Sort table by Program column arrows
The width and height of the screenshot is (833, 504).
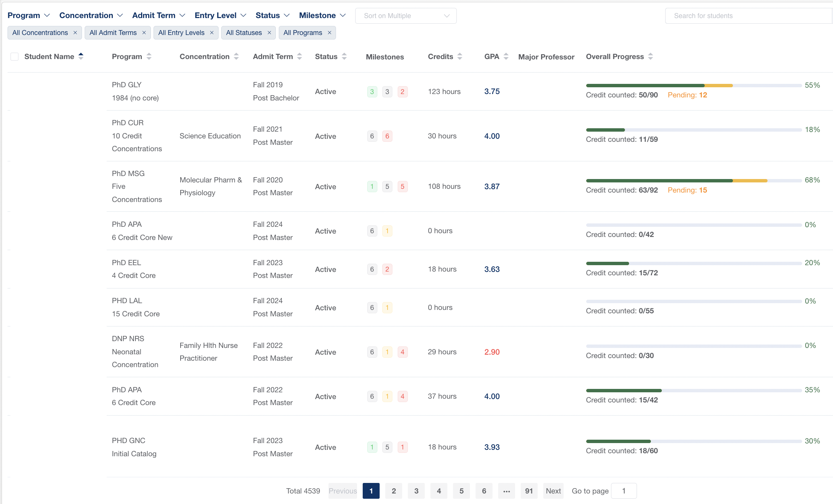[149, 56]
